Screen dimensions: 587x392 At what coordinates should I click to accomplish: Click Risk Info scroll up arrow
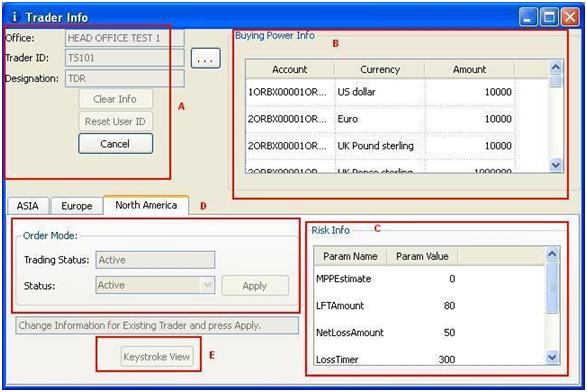pyautogui.click(x=552, y=254)
